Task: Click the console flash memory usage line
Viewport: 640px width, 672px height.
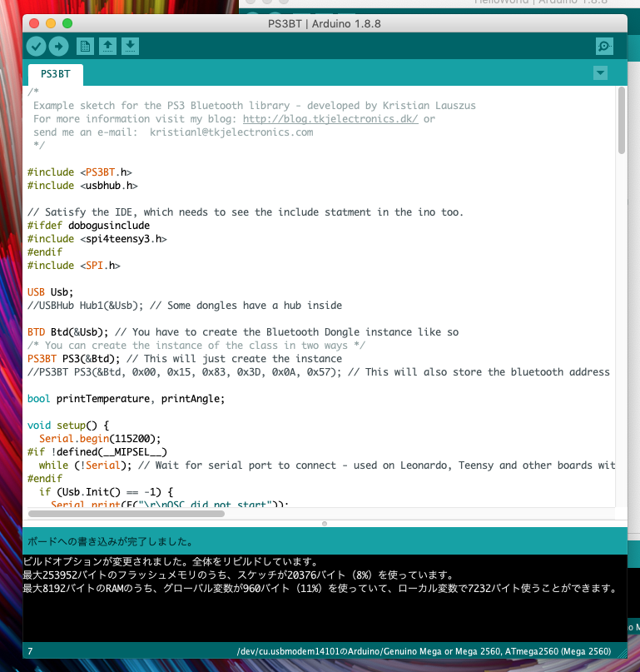Action: coord(238,575)
